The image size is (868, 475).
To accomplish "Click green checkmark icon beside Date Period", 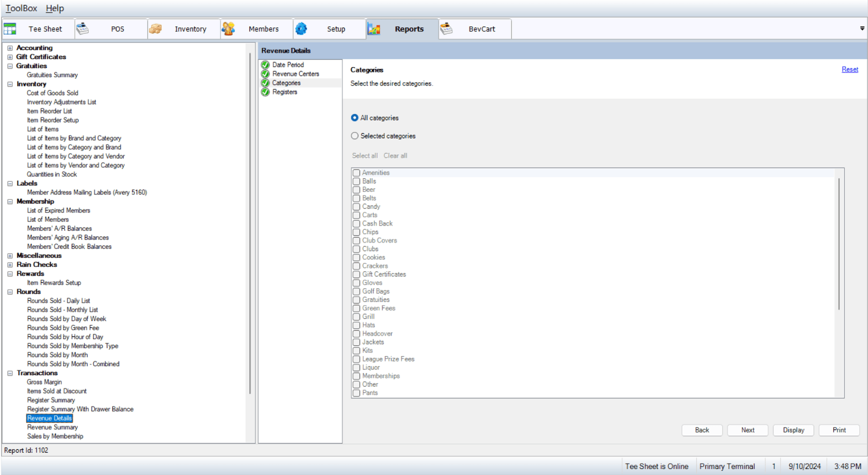I will (265, 65).
